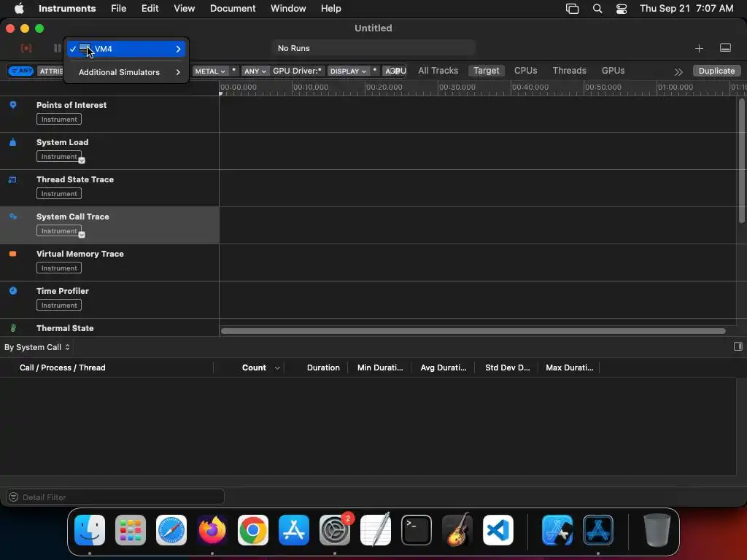This screenshot has width=747, height=560.
Task: Select the Target tab
Action: (486, 71)
